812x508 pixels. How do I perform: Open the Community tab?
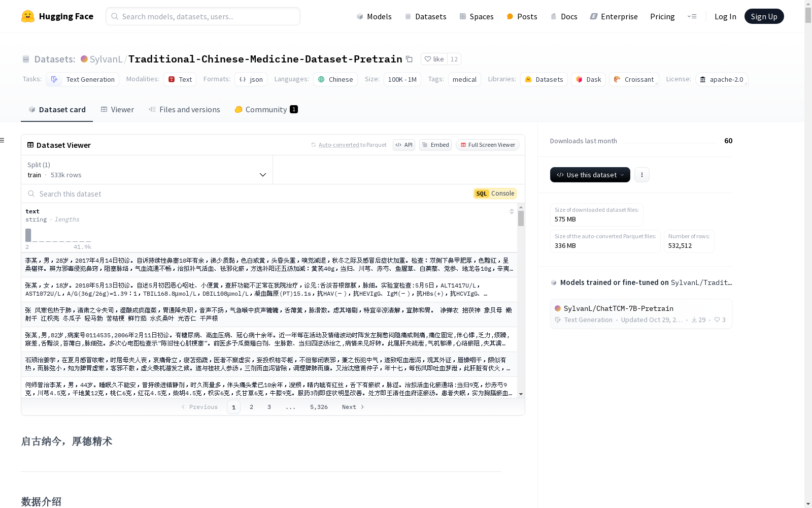click(x=266, y=110)
